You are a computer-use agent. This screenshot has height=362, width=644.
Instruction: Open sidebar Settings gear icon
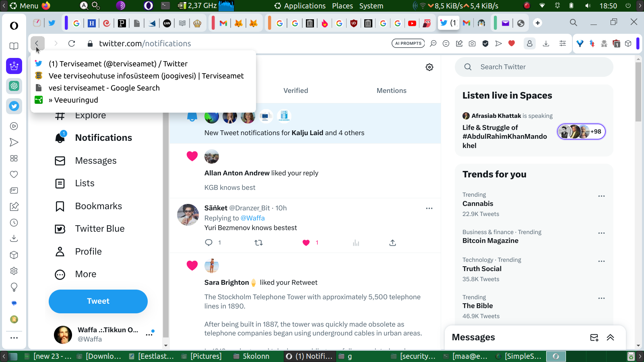coord(14,271)
